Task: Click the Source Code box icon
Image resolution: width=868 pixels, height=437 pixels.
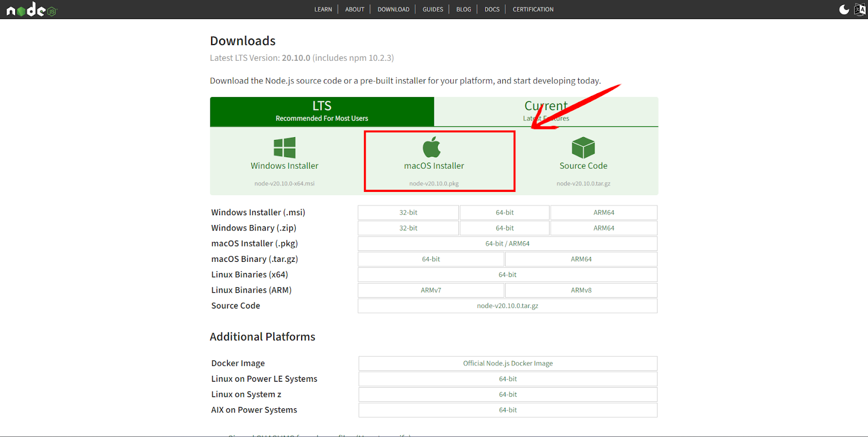Action: (583, 147)
